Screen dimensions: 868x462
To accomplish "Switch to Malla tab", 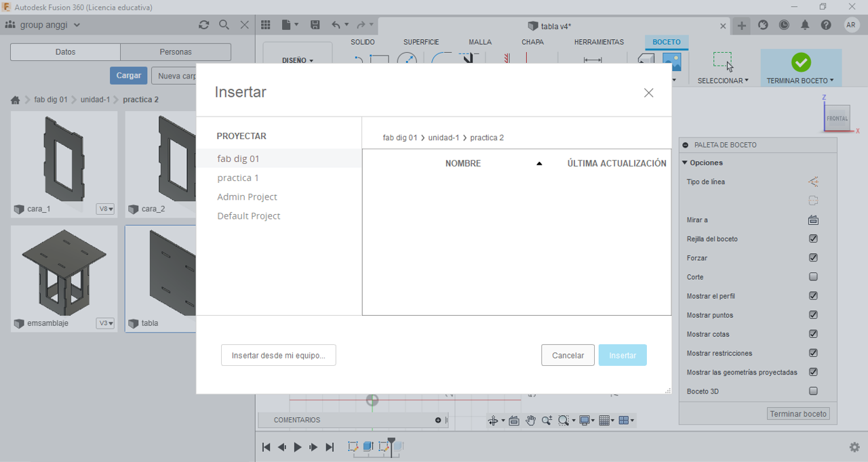I will [x=480, y=42].
